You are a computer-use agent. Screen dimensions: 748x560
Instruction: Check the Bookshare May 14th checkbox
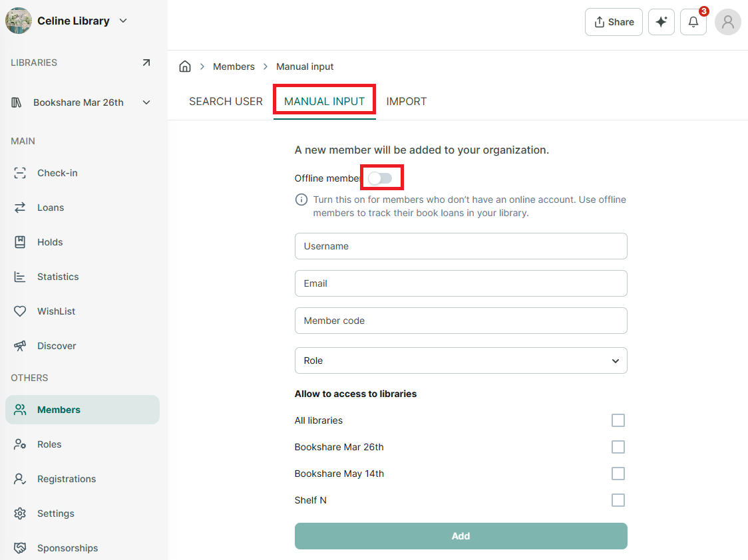[618, 474]
